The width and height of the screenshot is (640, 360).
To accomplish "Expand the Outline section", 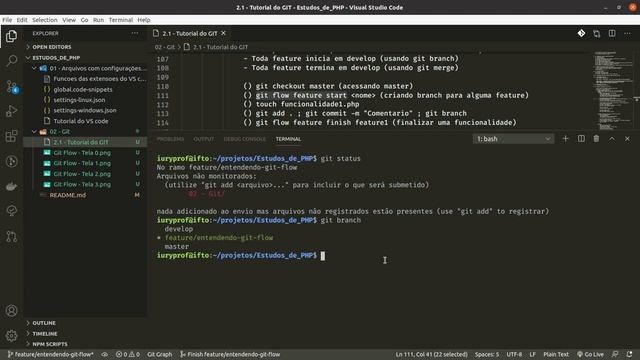I will pos(44,323).
